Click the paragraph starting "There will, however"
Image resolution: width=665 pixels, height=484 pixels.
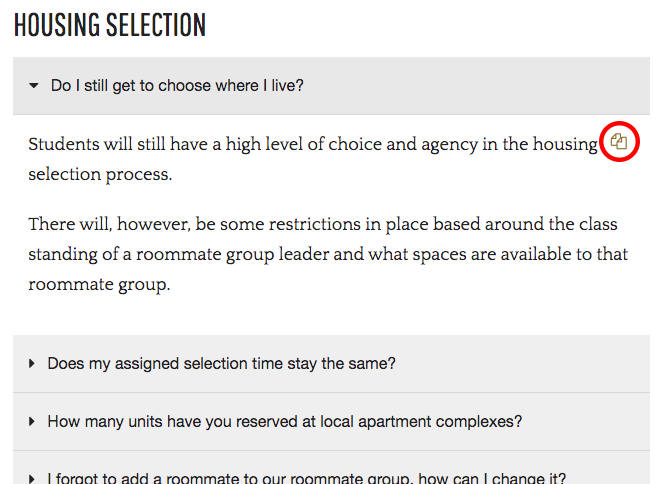[x=328, y=254]
